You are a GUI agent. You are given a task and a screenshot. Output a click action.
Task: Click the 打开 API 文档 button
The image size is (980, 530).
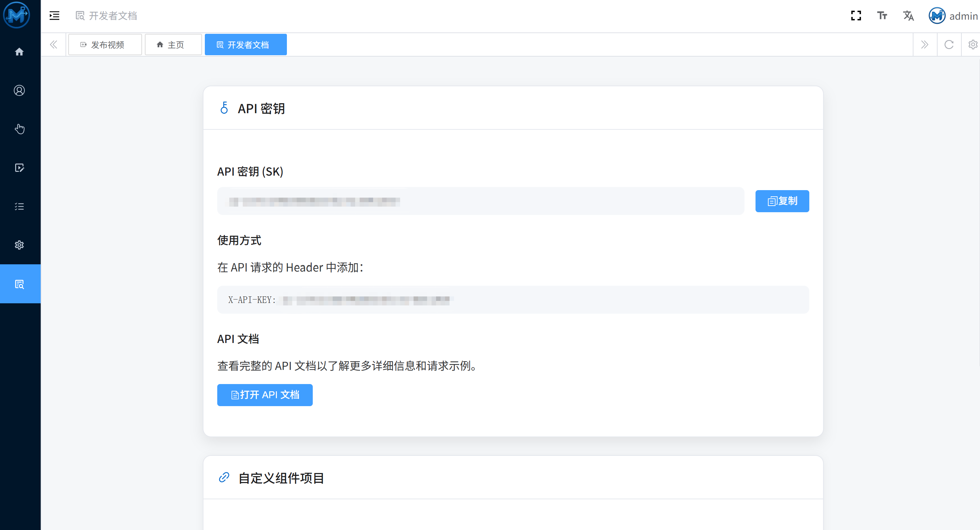pyautogui.click(x=265, y=395)
